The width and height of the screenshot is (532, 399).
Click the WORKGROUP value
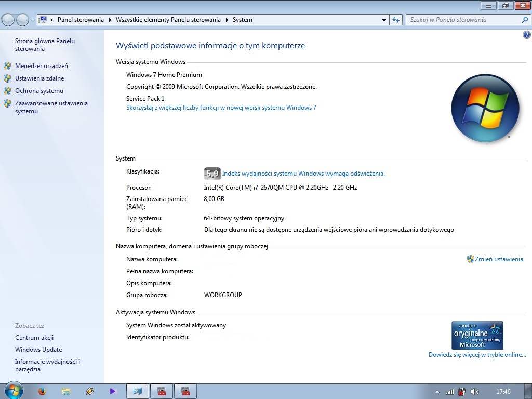pyautogui.click(x=223, y=295)
